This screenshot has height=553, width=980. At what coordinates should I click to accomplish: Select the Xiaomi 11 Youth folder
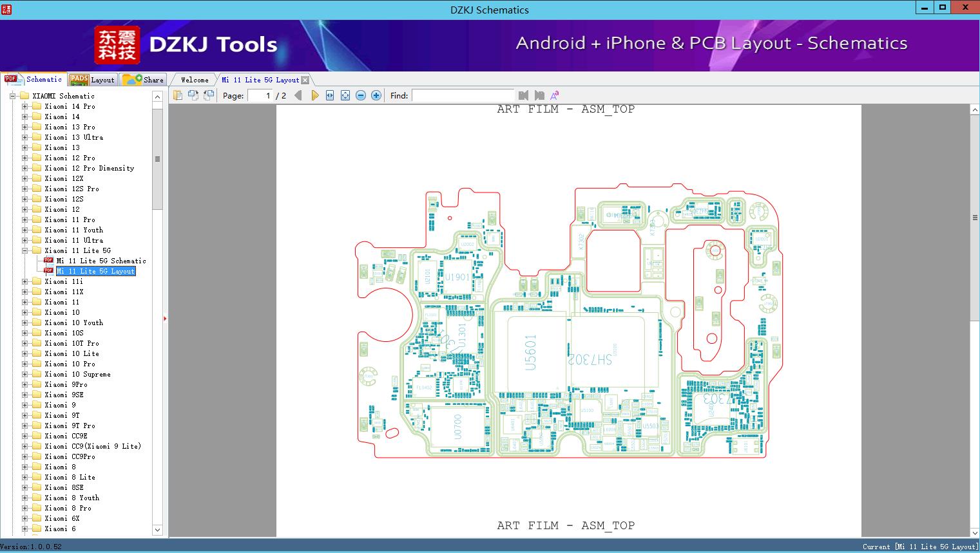point(74,230)
